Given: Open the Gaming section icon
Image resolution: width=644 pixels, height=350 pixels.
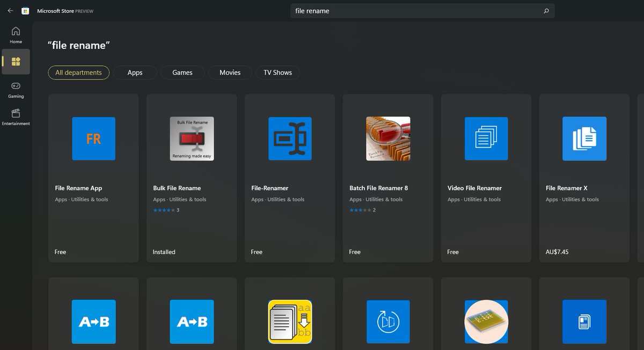Looking at the screenshot, I should (16, 87).
